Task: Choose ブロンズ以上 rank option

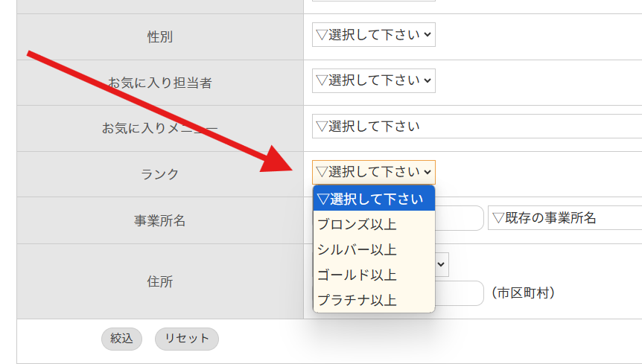Action: [374, 224]
